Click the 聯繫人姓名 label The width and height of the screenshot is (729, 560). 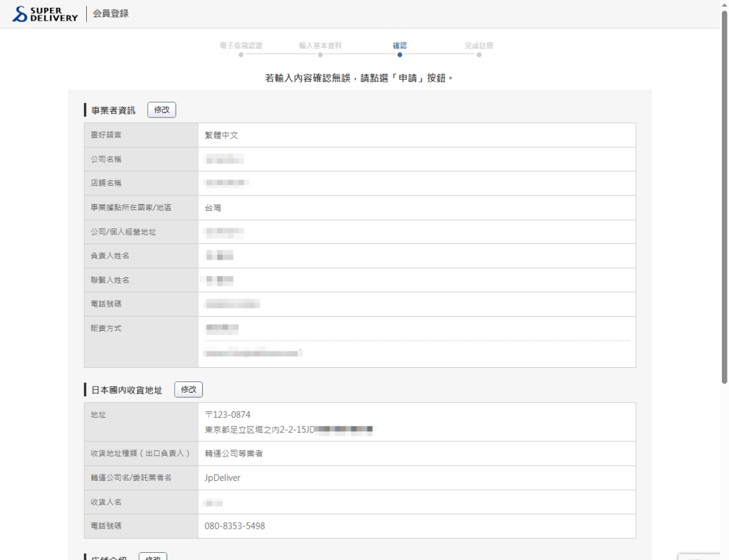pos(110,280)
